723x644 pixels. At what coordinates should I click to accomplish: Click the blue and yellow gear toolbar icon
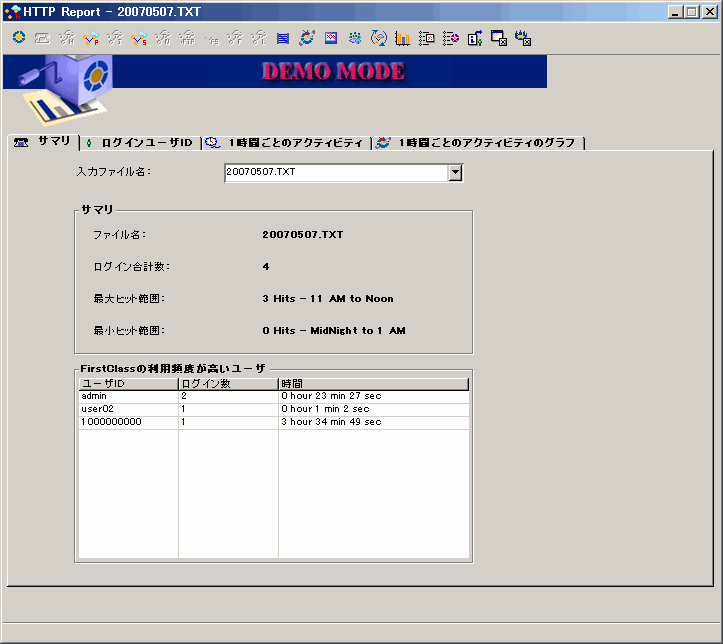tap(19, 38)
